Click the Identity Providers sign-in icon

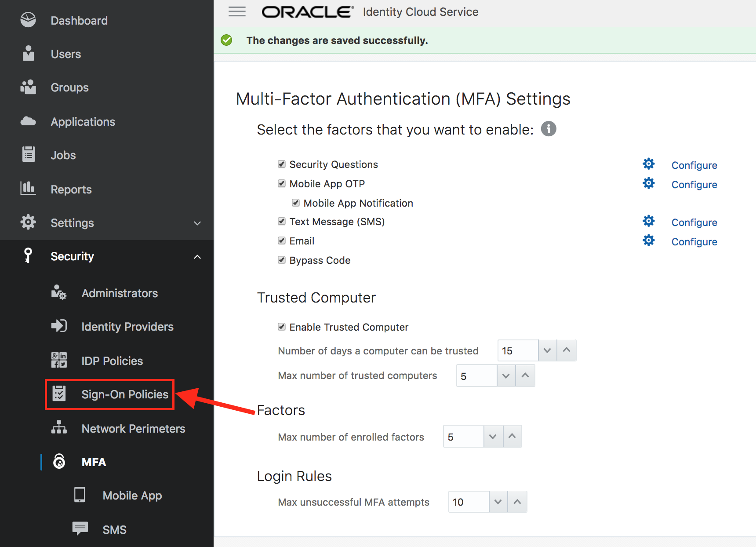[59, 326]
